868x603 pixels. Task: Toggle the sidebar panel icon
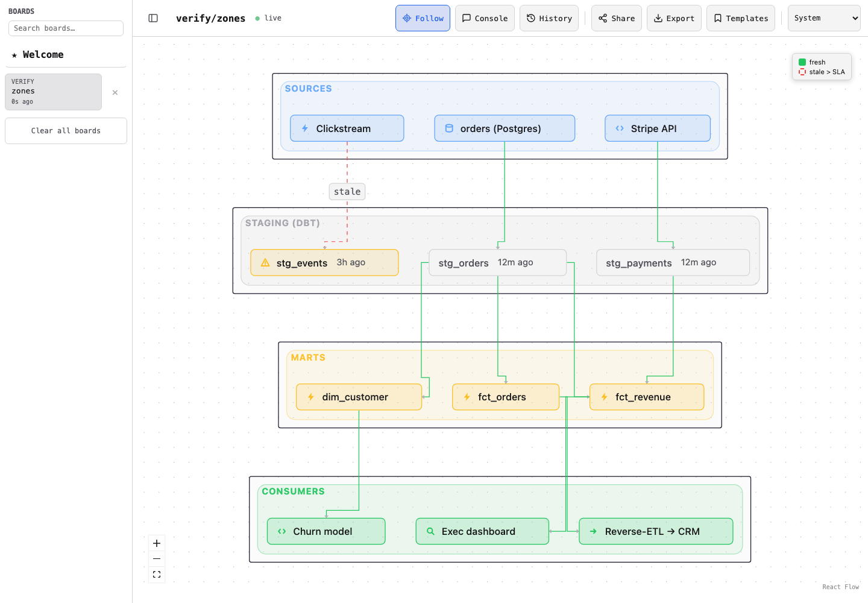click(x=153, y=18)
